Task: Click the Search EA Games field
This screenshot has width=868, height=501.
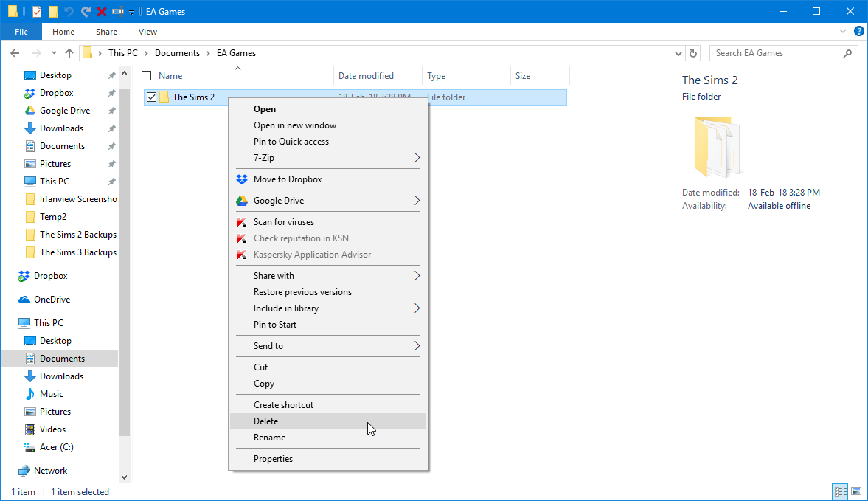Action: coord(777,53)
